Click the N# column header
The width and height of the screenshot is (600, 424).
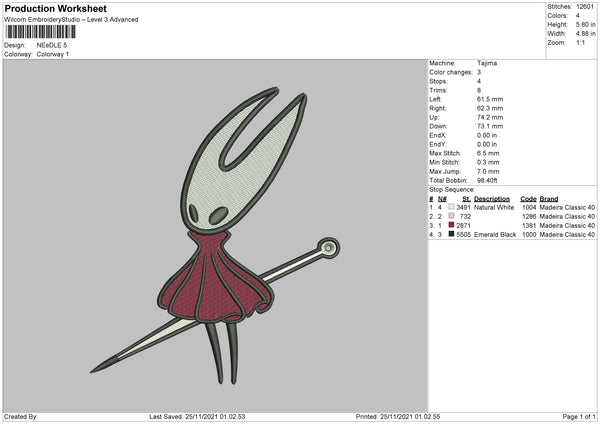pos(440,198)
